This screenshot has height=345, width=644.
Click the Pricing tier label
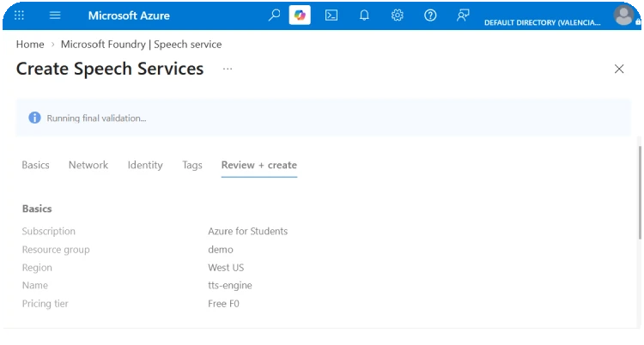pos(46,304)
